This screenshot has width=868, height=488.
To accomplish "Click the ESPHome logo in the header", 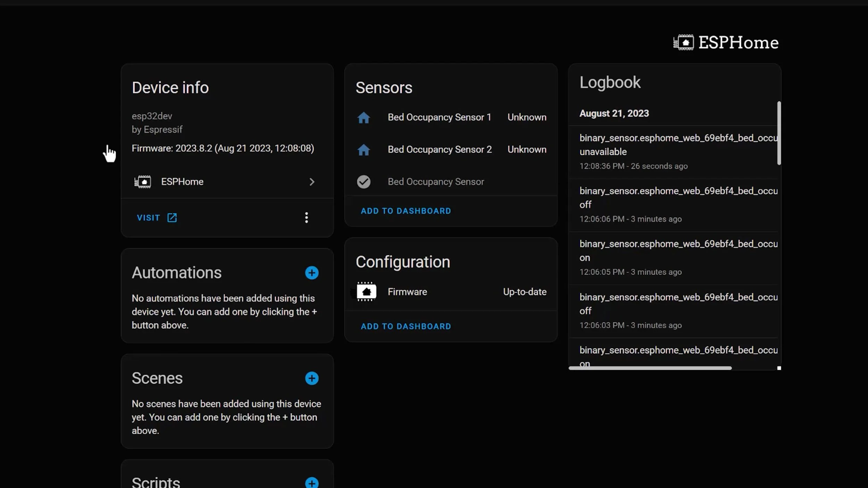I will pyautogui.click(x=726, y=43).
